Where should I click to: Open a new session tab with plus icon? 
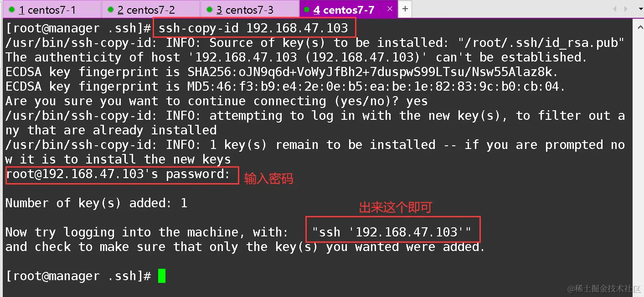pyautogui.click(x=405, y=9)
